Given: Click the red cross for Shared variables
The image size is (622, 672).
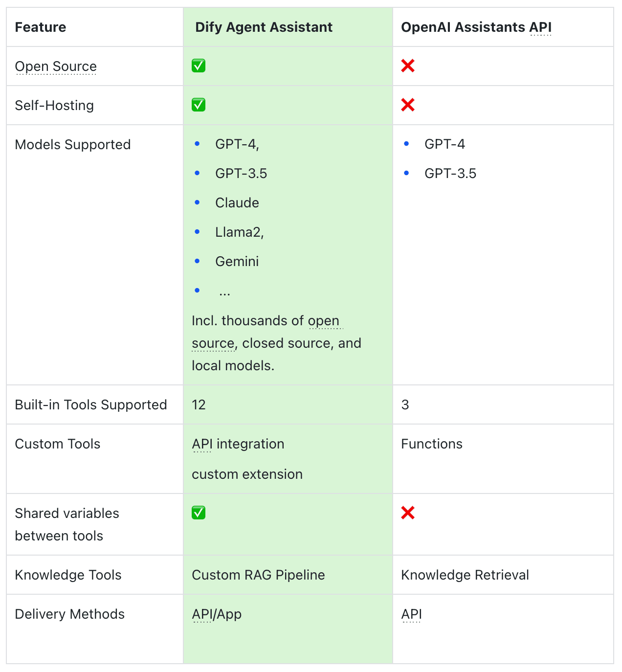Looking at the screenshot, I should [x=408, y=513].
